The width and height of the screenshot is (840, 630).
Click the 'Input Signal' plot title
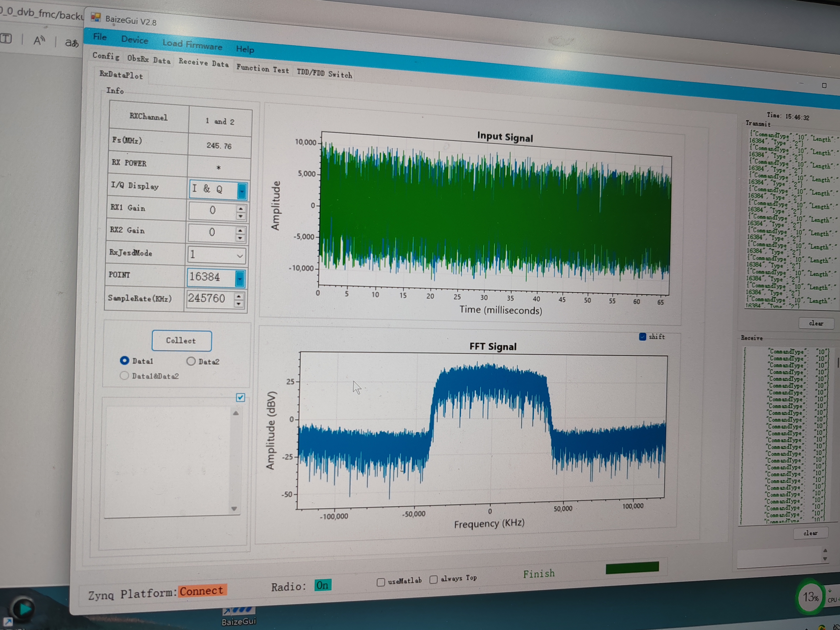point(505,137)
